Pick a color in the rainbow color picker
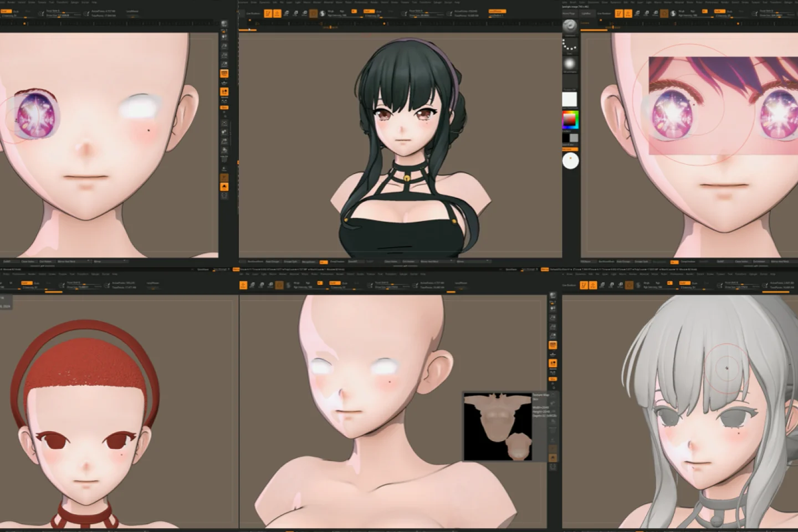 [x=570, y=119]
